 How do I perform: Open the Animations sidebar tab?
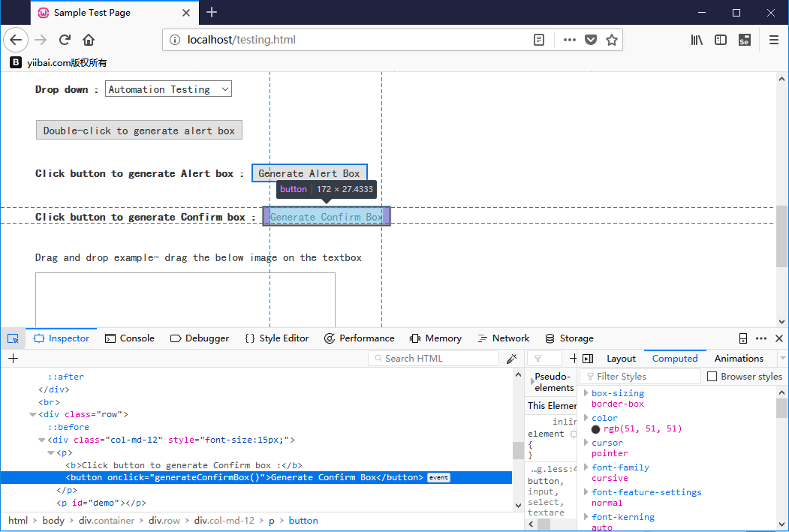pyautogui.click(x=739, y=359)
